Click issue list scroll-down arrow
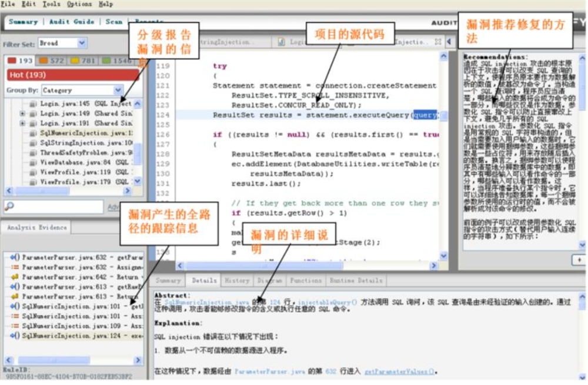The height and width of the screenshot is (385, 588). click(x=138, y=182)
